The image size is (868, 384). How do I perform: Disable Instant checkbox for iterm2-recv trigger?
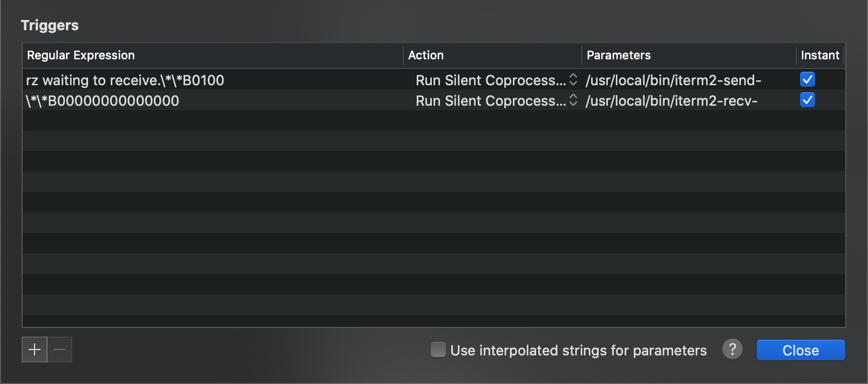[x=807, y=100]
